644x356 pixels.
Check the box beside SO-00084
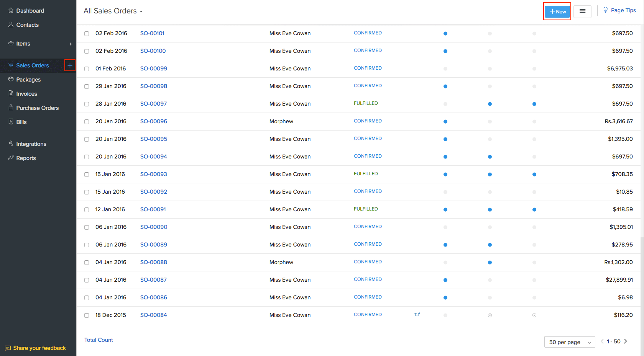tap(86, 315)
